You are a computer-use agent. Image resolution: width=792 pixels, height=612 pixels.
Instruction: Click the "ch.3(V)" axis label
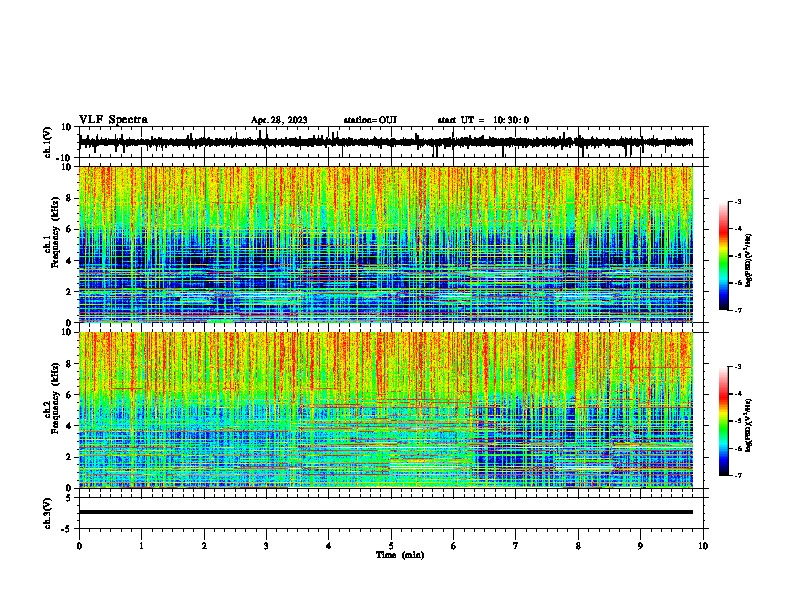48,514
